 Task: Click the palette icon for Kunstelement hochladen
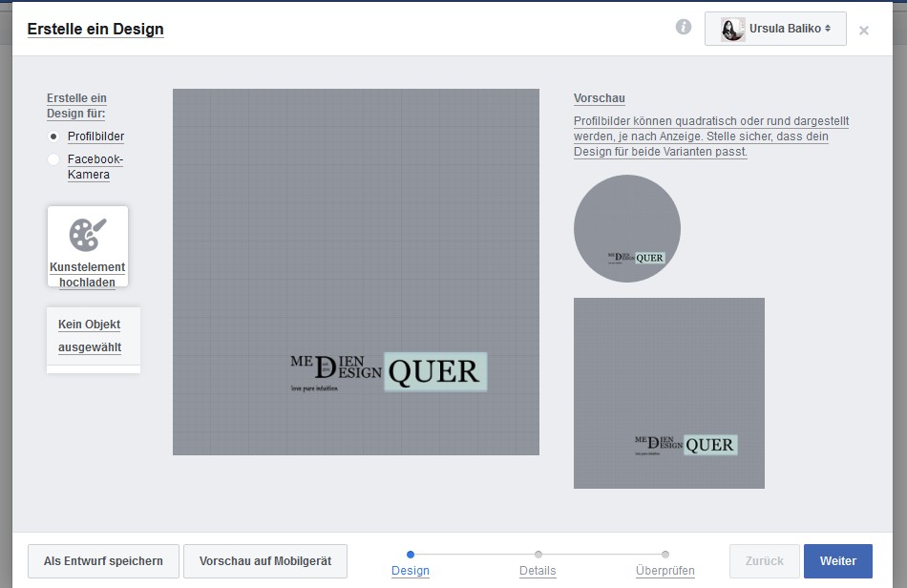[87, 234]
